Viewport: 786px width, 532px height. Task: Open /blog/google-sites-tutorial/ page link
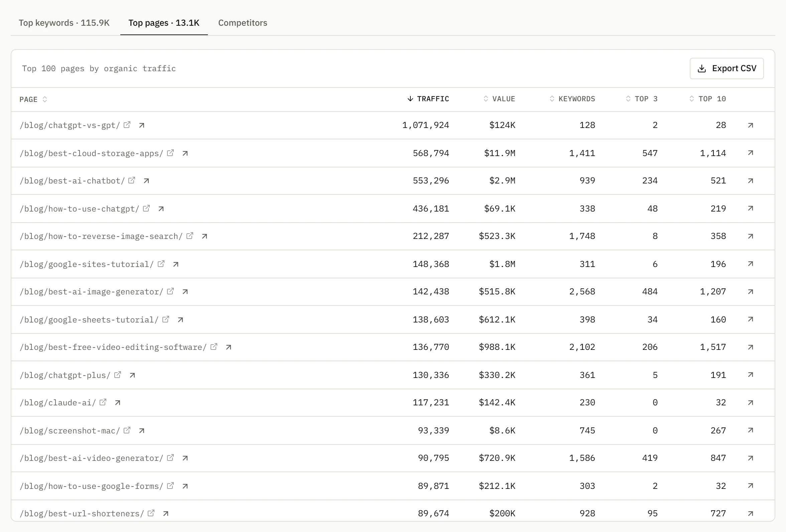coord(87,264)
